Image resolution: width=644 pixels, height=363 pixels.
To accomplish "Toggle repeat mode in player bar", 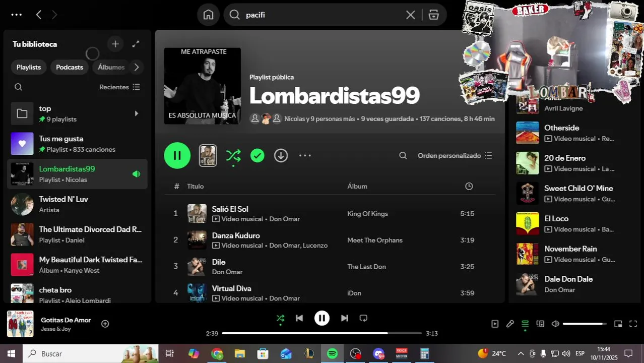I will click(363, 318).
